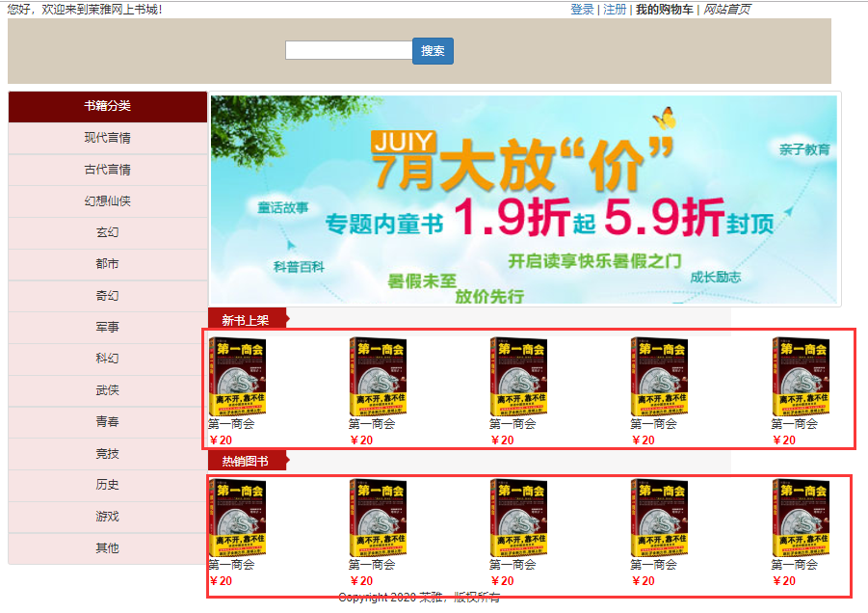
Task: Click fifth 第一商会 title in 新书上架
Action: 795,424
